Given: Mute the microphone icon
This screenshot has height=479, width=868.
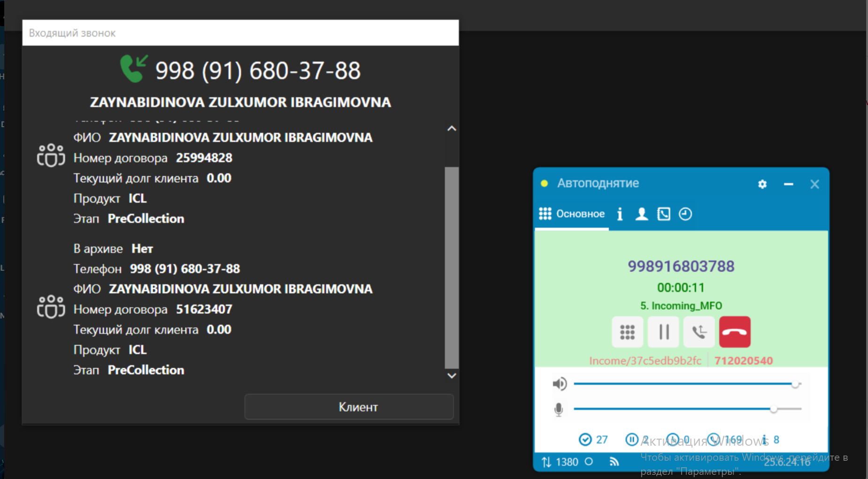Looking at the screenshot, I should [x=559, y=409].
